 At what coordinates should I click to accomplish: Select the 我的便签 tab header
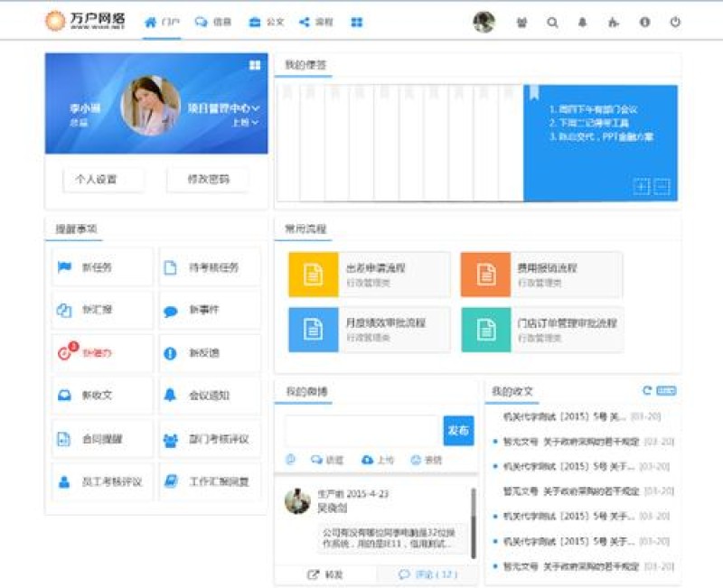(305, 65)
